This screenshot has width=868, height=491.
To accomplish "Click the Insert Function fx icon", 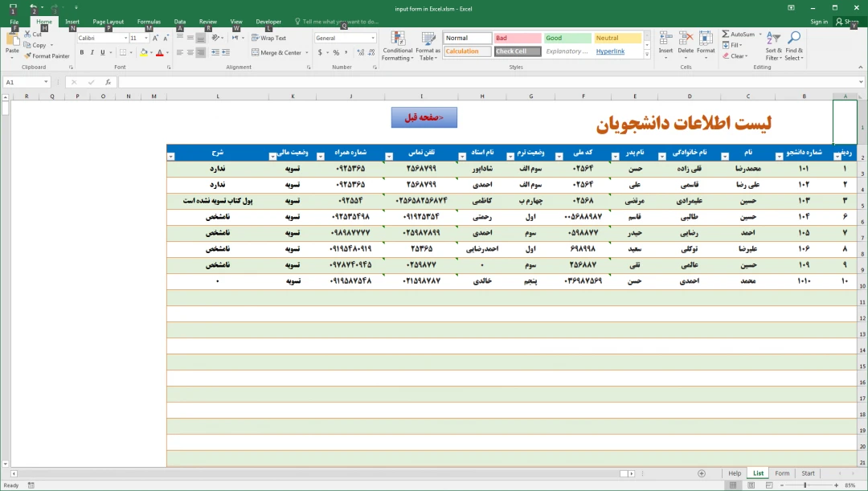I will point(108,82).
